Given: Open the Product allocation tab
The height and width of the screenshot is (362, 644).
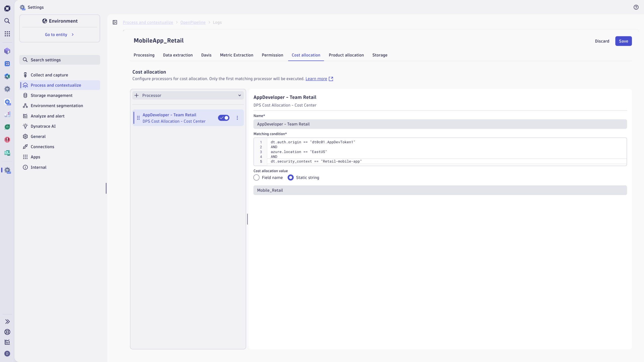Looking at the screenshot, I should (346, 55).
